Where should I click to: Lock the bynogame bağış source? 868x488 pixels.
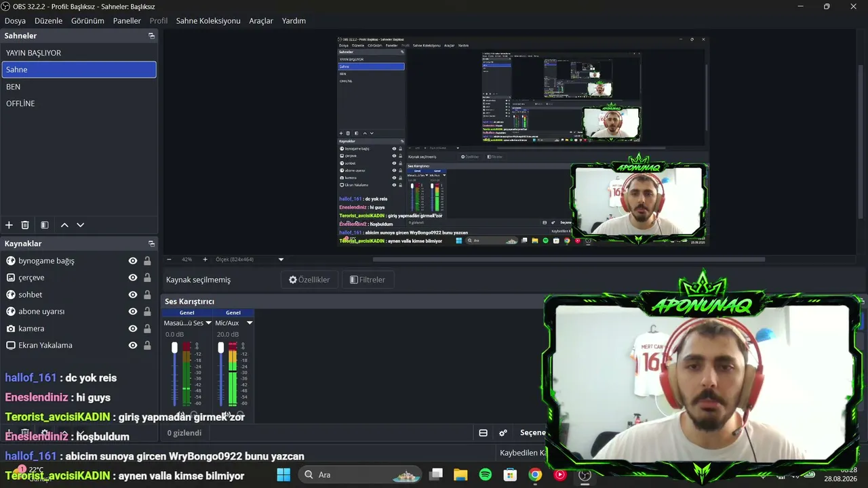[147, 261]
